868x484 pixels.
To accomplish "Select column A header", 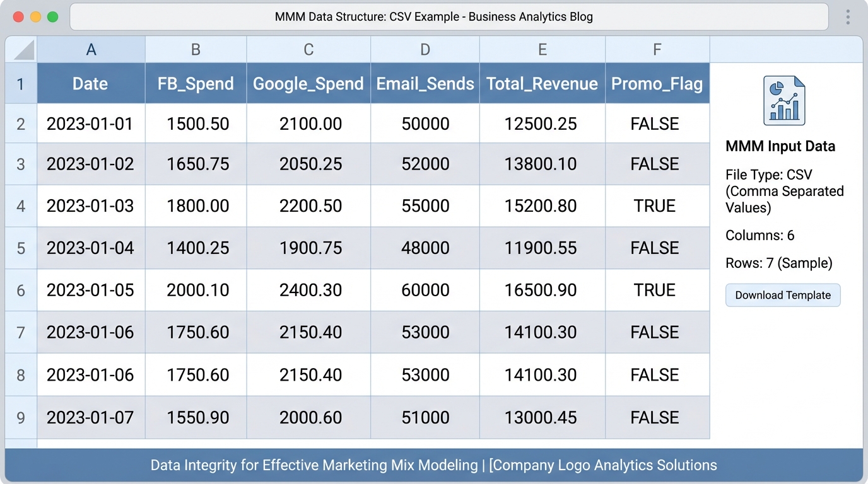I will click(91, 50).
